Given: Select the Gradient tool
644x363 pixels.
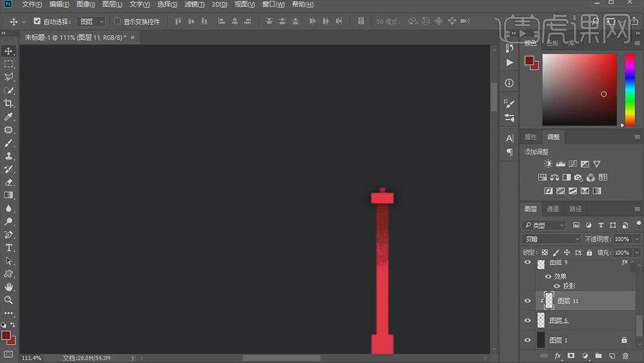Looking at the screenshot, I should coord(8,195).
